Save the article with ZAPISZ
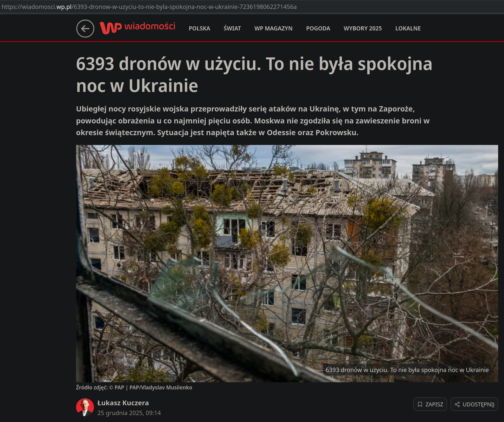The height and width of the screenshot is (422, 504). (x=430, y=404)
